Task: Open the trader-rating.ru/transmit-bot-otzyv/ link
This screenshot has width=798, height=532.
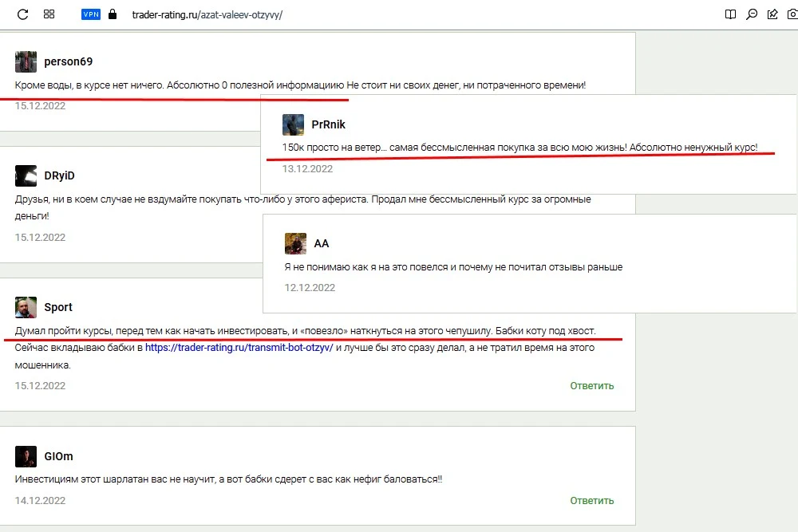Action: [x=239, y=348]
